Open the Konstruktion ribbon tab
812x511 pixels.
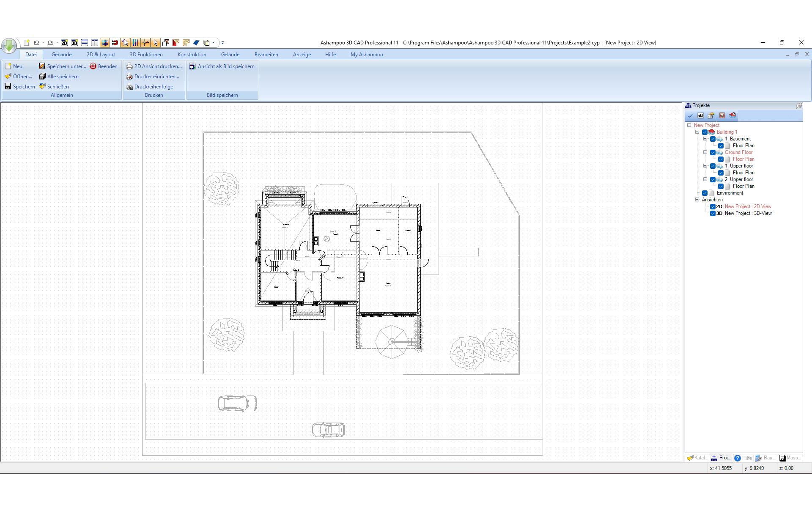192,55
